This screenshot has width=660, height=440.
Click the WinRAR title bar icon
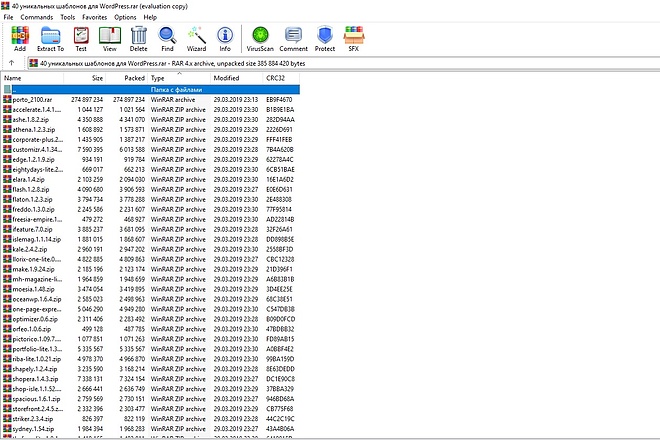(5, 6)
